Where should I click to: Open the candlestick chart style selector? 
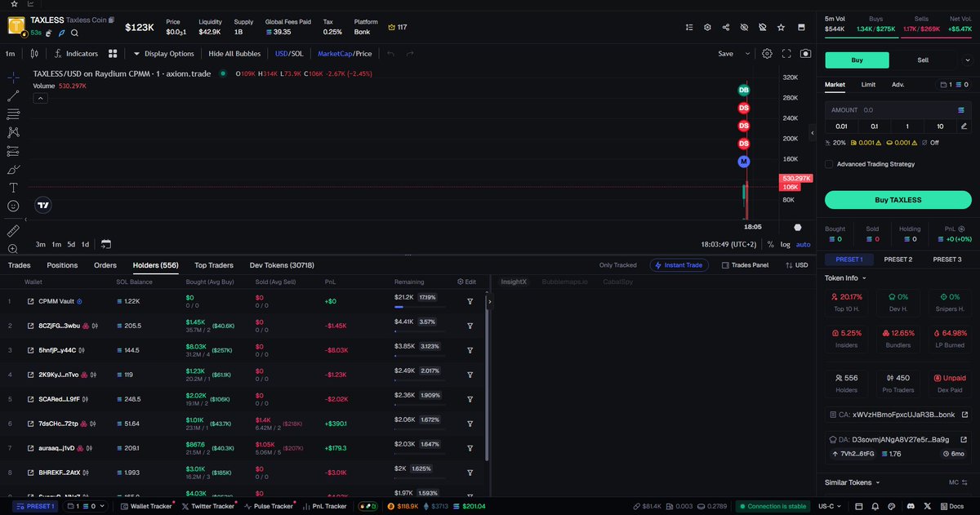pos(34,54)
